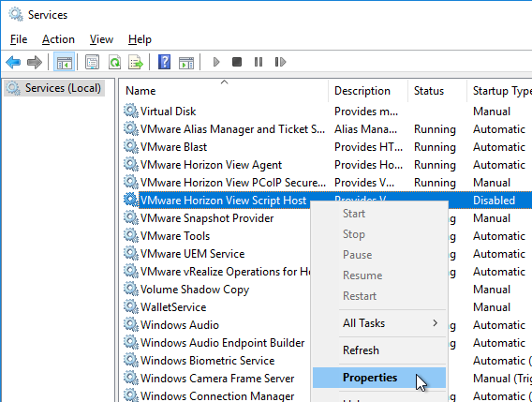Choose Properties in the context menu
Screen dimensions: 532x402
pos(379,378)
